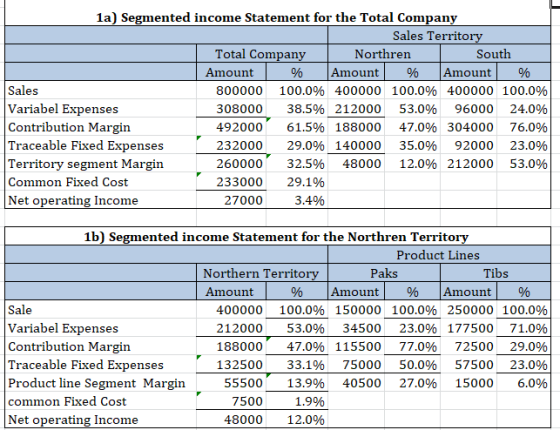This screenshot has height=430, width=560.
Task: Click the cell showing 33.1%
Action: (297, 365)
